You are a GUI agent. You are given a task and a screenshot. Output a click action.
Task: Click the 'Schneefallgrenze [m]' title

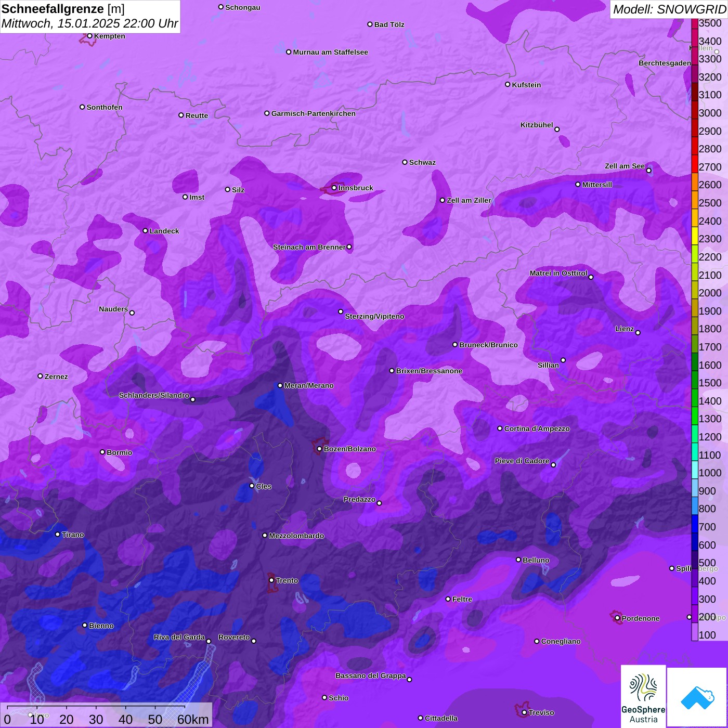pos(63,9)
